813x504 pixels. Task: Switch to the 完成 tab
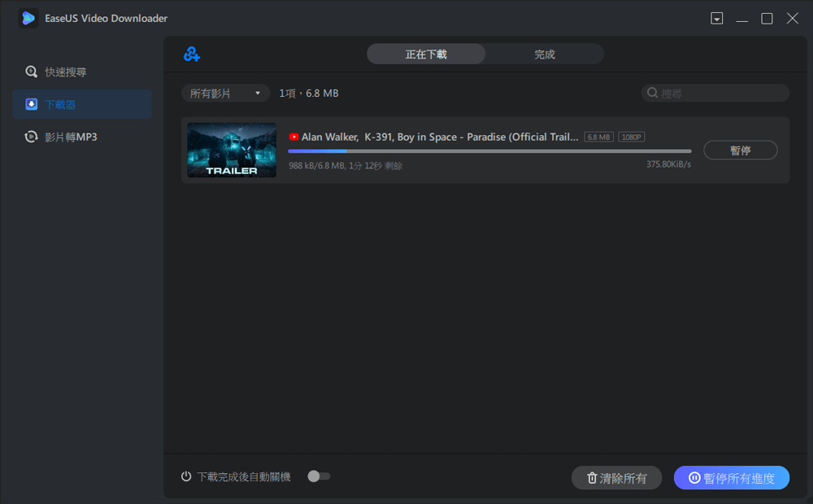(545, 54)
